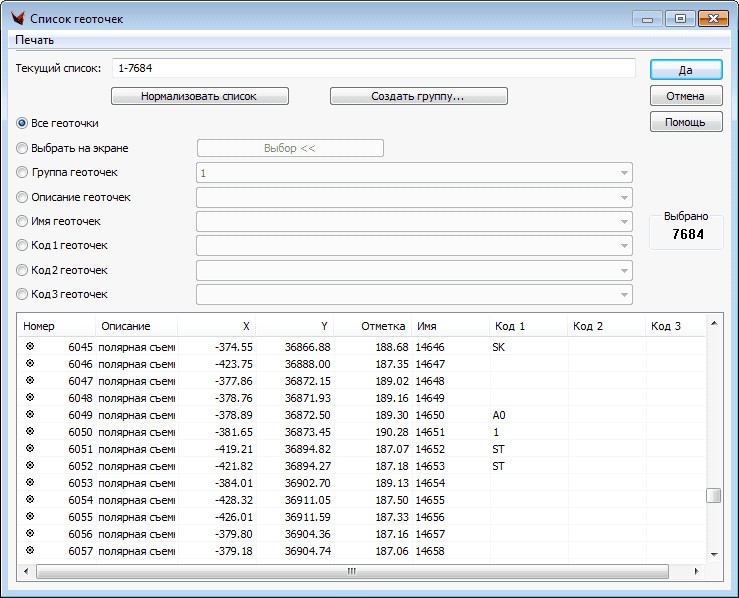
Task: Enable the 'Выбрать на экране' radio button
Action: click(22, 148)
